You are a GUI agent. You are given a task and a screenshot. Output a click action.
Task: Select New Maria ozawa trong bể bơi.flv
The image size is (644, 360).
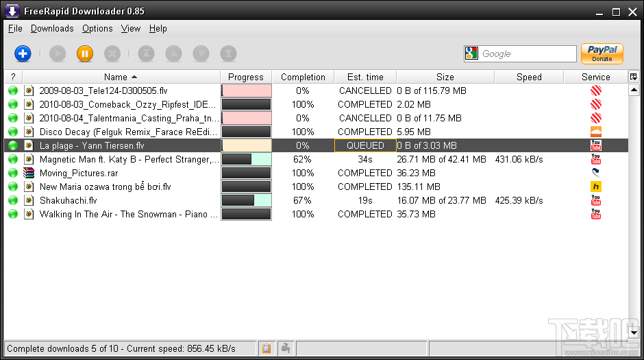(x=105, y=187)
